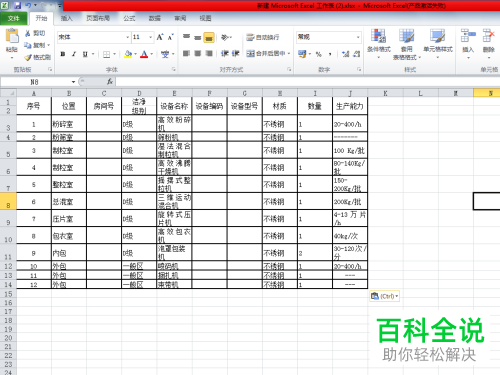Click the Copy icon

[x=28, y=45]
